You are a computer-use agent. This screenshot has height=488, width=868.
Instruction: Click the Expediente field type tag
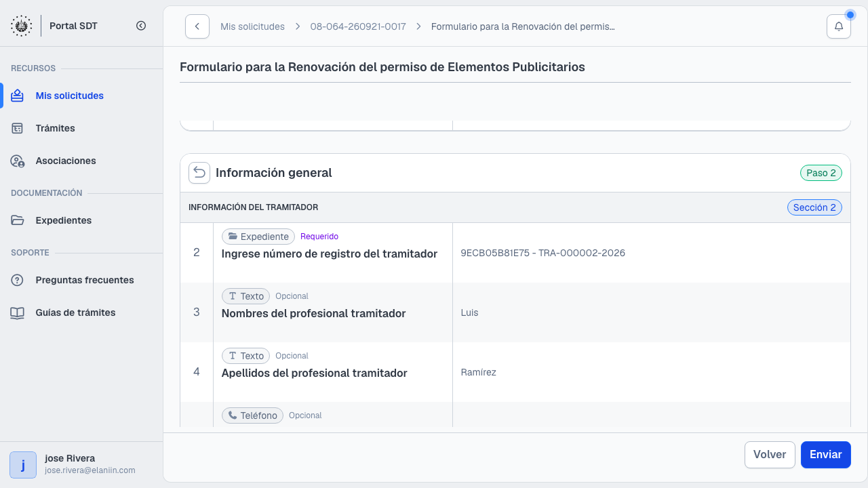click(x=258, y=237)
